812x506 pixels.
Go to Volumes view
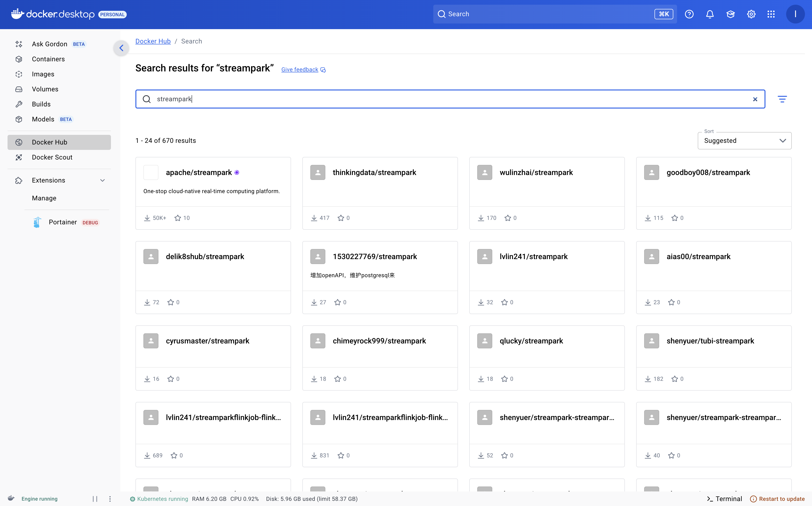pos(59,89)
